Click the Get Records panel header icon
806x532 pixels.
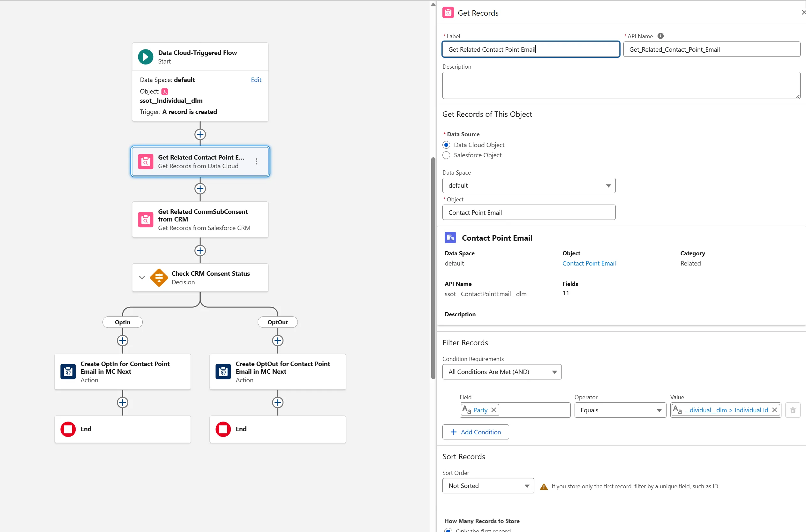tap(448, 13)
